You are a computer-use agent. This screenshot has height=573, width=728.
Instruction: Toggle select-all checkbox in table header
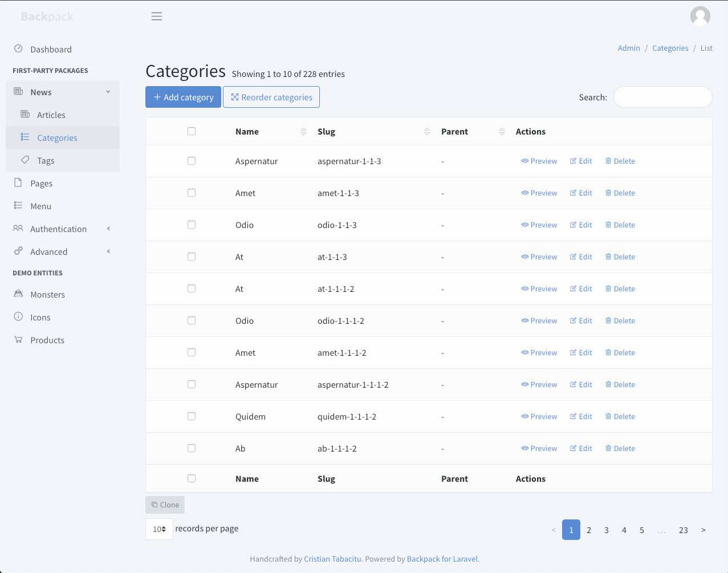(192, 131)
